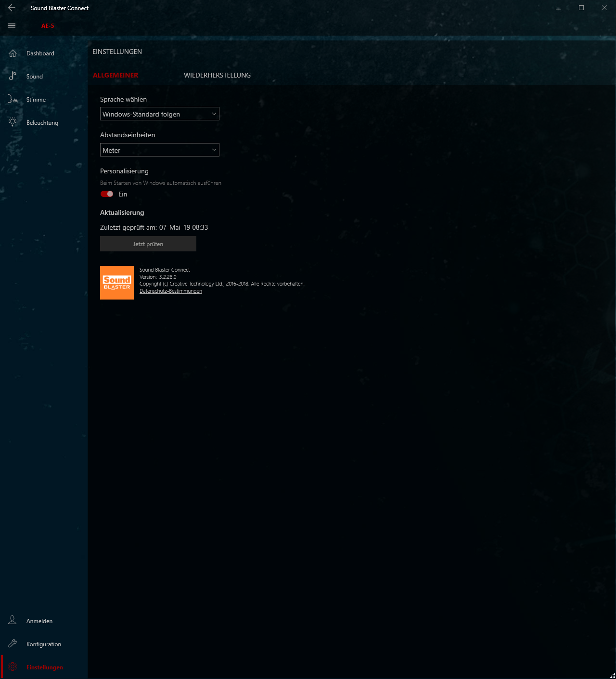616x679 pixels.
Task: Click the Sound Blaster logo
Action: pyautogui.click(x=117, y=283)
